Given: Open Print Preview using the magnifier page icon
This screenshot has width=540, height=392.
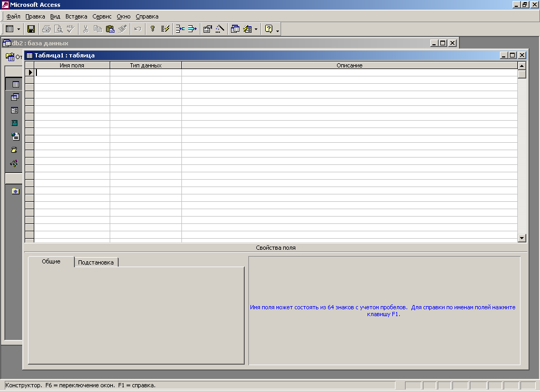Looking at the screenshot, I should [59, 29].
